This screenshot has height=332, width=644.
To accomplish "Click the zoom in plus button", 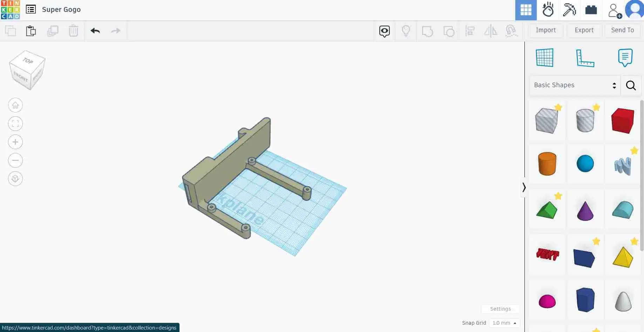I will (15, 142).
